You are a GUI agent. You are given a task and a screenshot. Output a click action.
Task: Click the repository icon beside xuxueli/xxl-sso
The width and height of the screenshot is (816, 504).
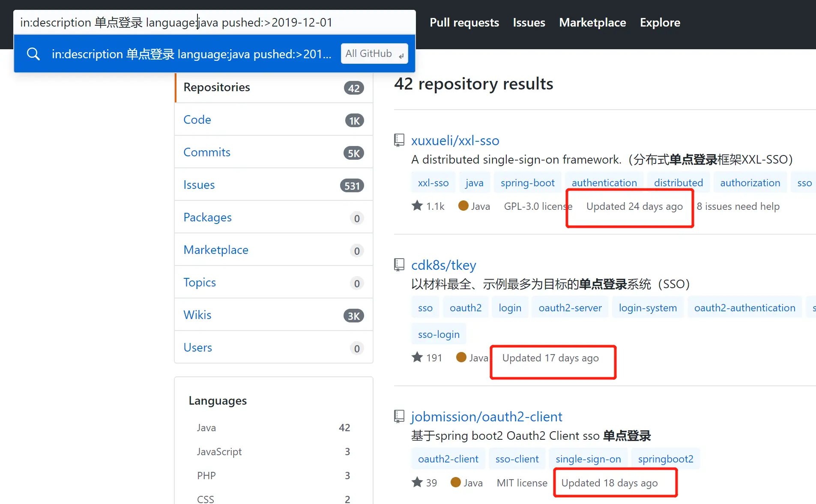(399, 140)
